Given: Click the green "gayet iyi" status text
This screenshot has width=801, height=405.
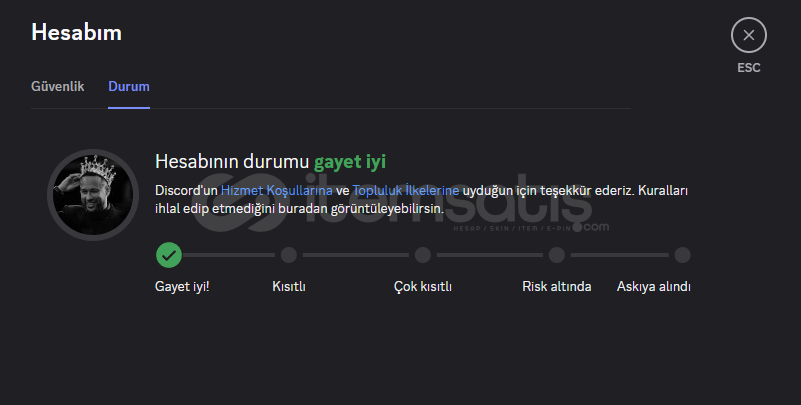Looking at the screenshot, I should point(350,161).
